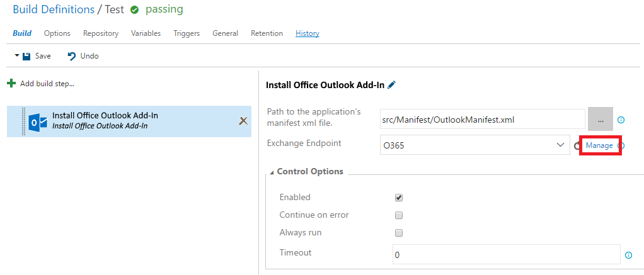Click the Test definition name
This screenshot has height=275, width=644.
tap(114, 9)
